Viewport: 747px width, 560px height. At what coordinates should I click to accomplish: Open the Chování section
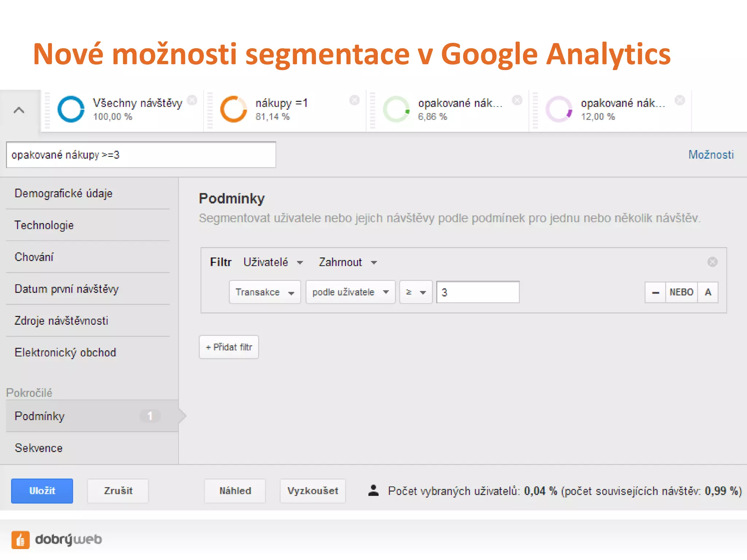coord(88,257)
